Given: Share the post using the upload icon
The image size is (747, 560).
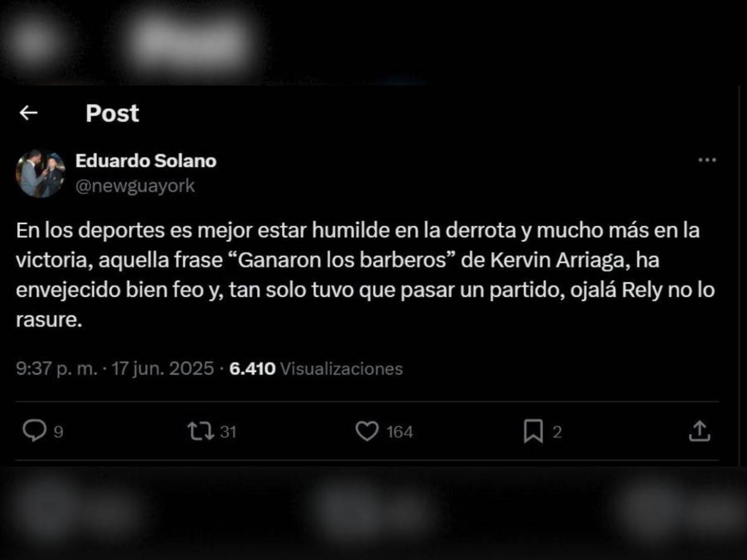Looking at the screenshot, I should tap(699, 431).
